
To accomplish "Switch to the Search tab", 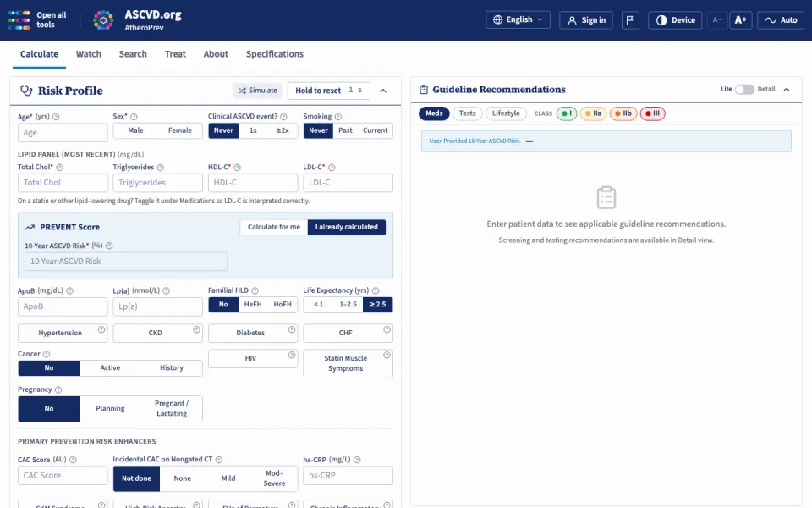I will pyautogui.click(x=133, y=54).
